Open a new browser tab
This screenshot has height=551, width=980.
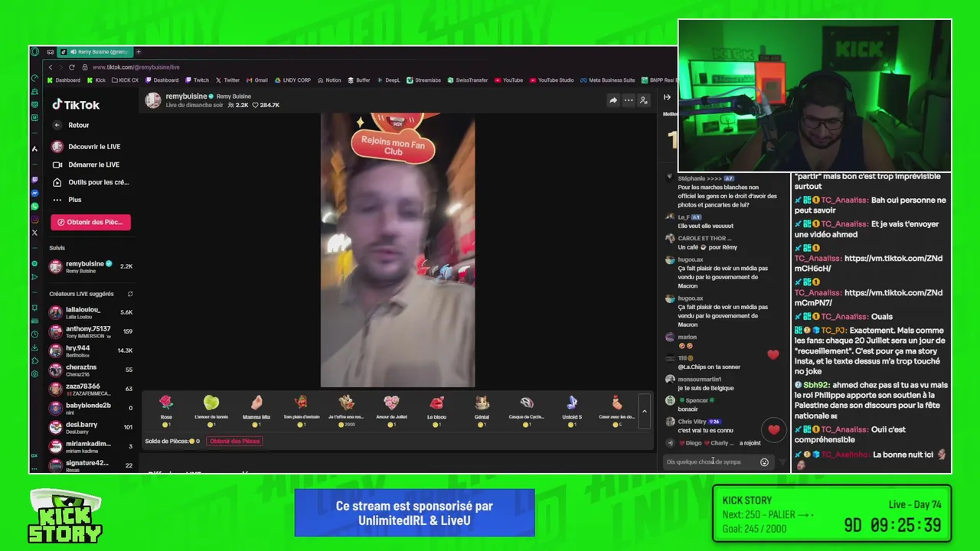[139, 52]
